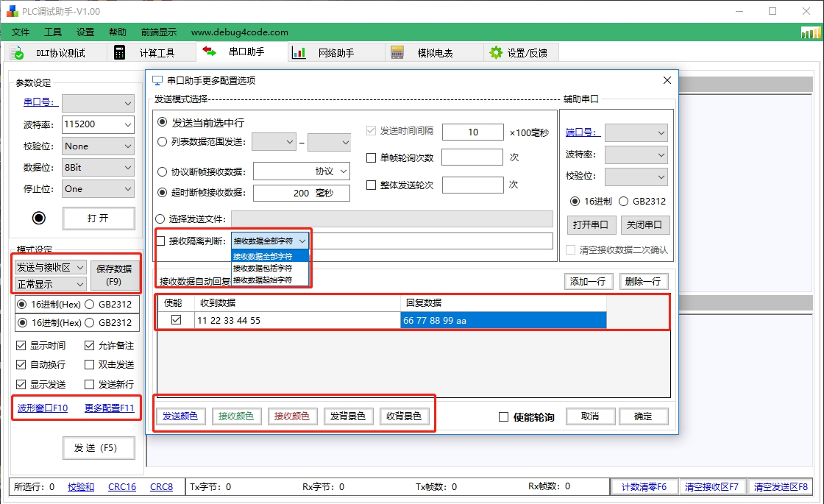Open the 文件 menu
Screen dimensions: 824x504
pyautogui.click(x=21, y=32)
